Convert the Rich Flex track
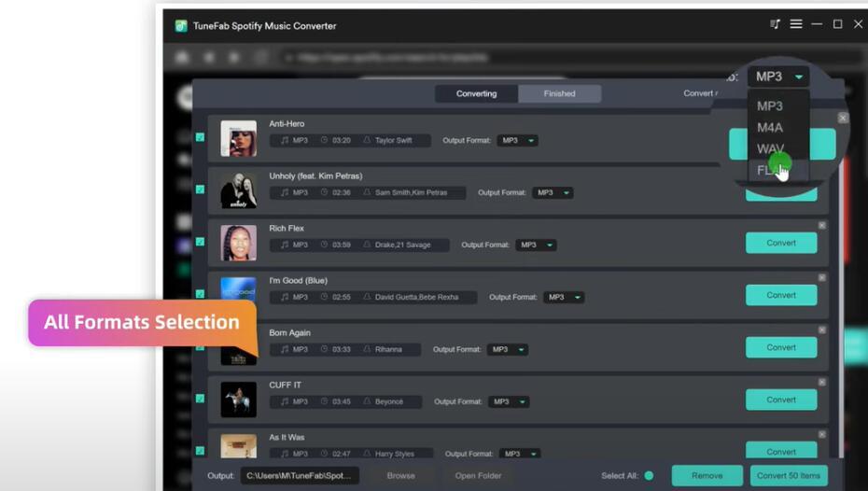This screenshot has width=868, height=491. (781, 243)
